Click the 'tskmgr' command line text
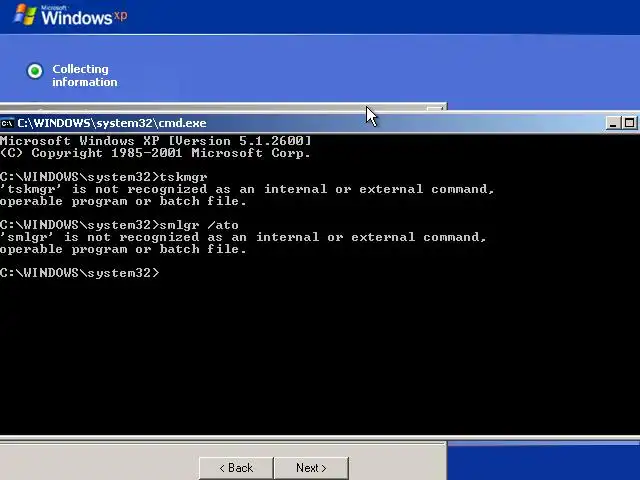The height and width of the screenshot is (480, 640). (183, 177)
